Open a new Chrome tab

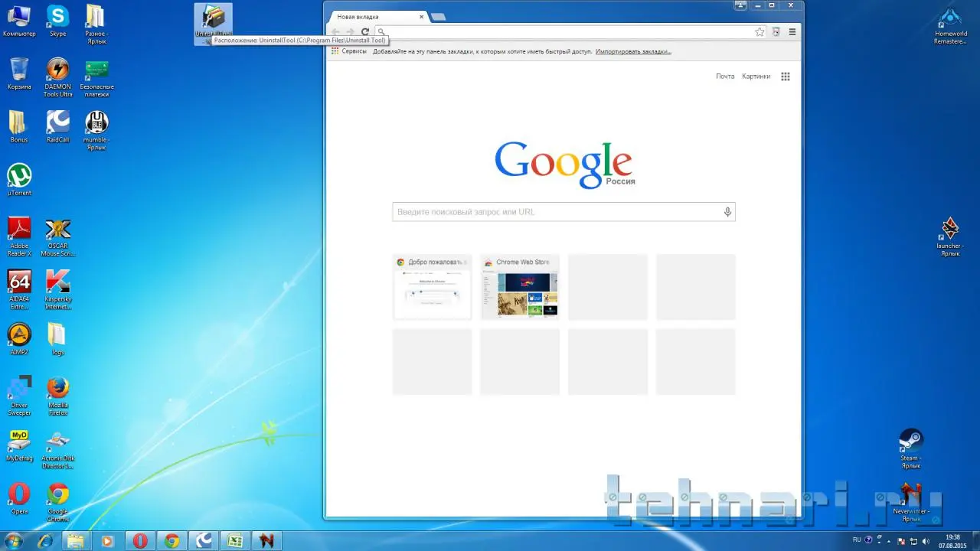(x=438, y=17)
